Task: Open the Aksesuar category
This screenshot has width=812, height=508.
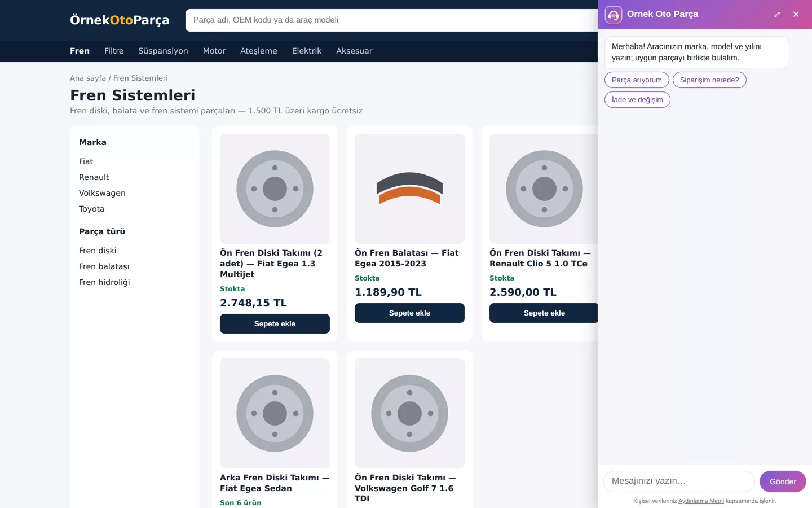Action: tap(354, 51)
